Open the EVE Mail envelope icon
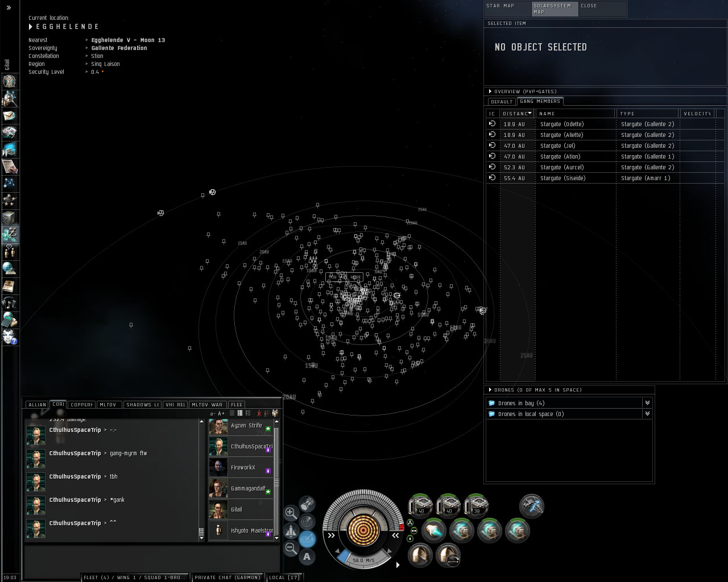 (10, 115)
